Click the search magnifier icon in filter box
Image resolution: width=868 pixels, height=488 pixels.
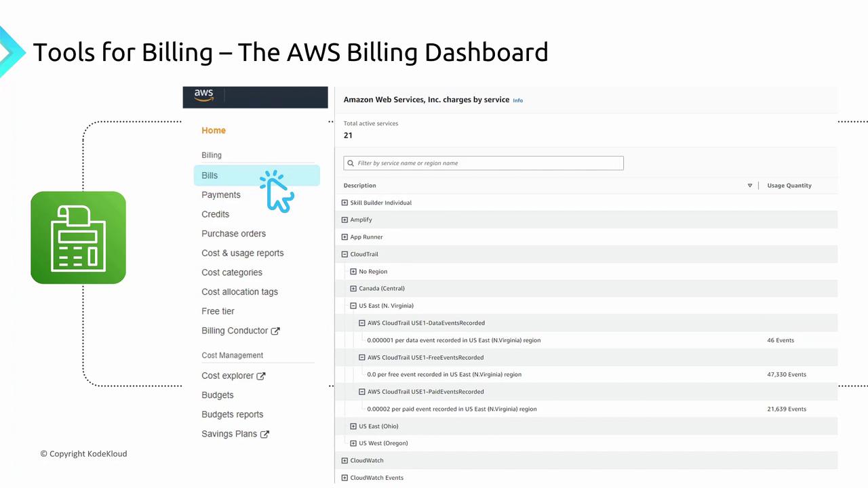coord(351,163)
